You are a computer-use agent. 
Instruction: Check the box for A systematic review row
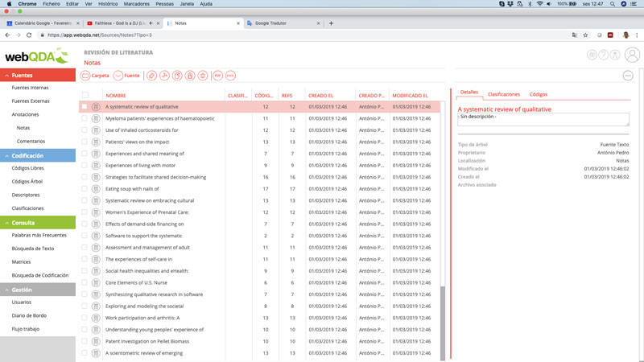click(85, 107)
